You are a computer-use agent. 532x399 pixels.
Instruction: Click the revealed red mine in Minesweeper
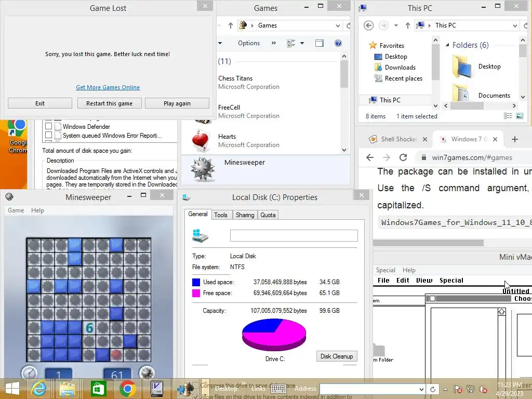116,354
